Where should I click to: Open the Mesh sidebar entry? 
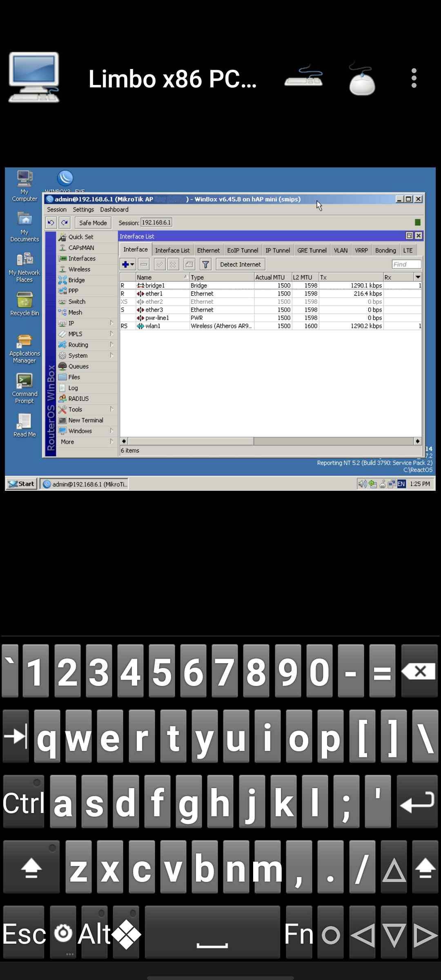75,312
